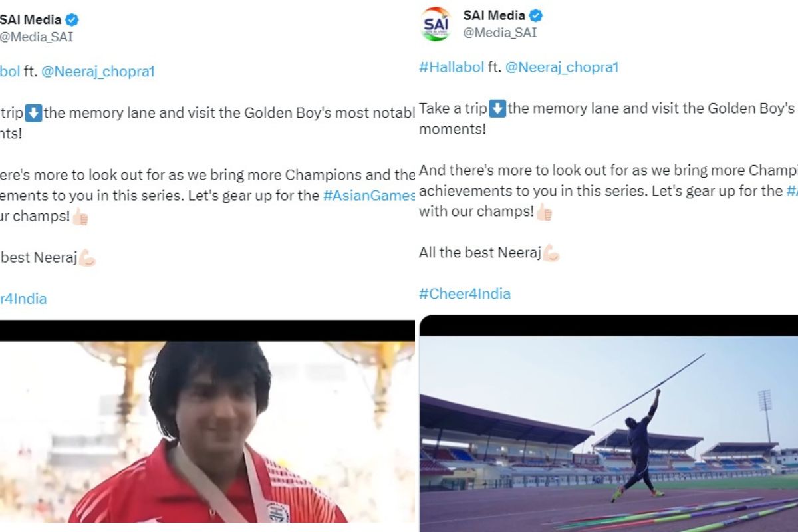Click the verified badge beside left SAI Media name

pos(72,20)
